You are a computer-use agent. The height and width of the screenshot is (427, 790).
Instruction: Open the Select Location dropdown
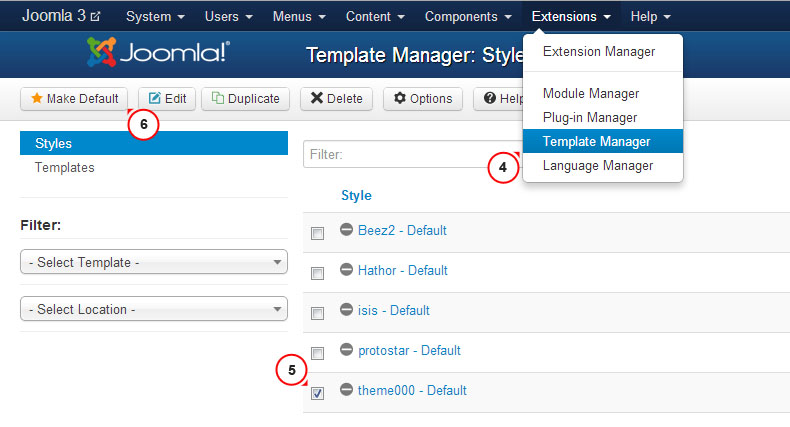tap(154, 309)
